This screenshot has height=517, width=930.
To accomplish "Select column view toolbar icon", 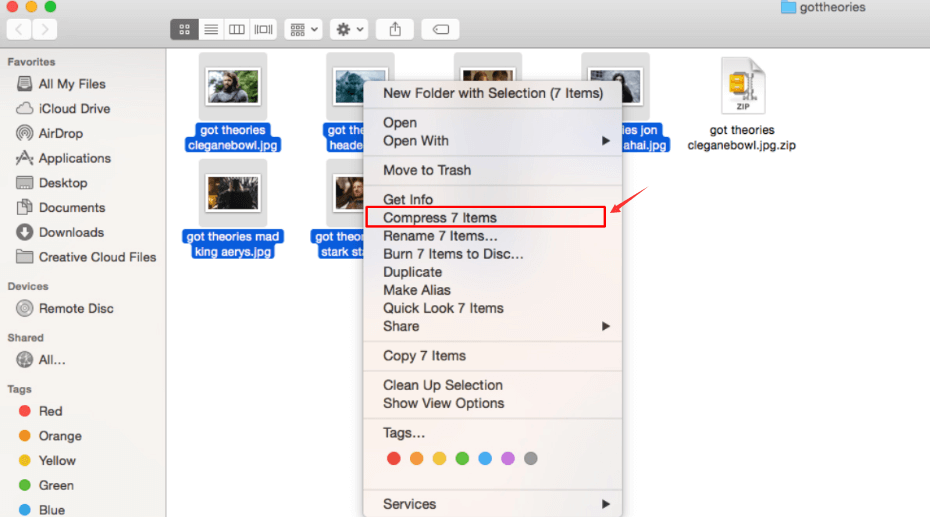I will tap(237, 30).
